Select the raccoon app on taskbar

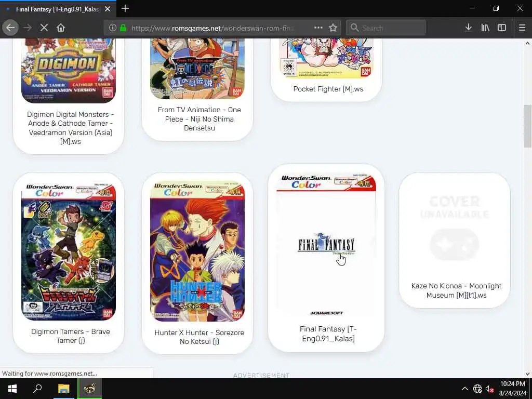tap(89, 389)
